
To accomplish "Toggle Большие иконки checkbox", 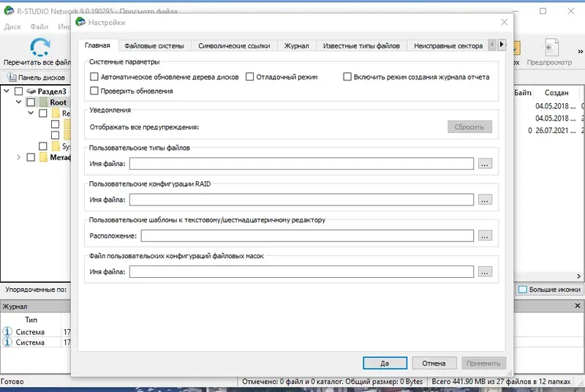I will point(523,290).
